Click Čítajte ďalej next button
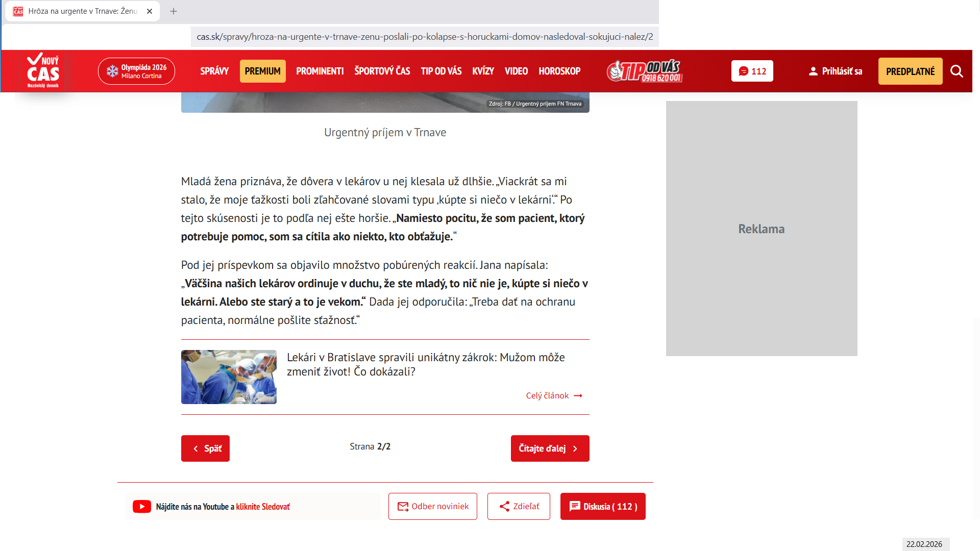This screenshot has height=551, width=980. pyautogui.click(x=550, y=448)
